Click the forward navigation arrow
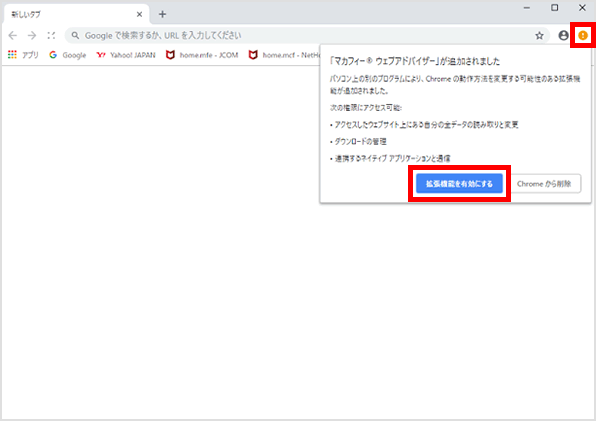 [x=32, y=36]
